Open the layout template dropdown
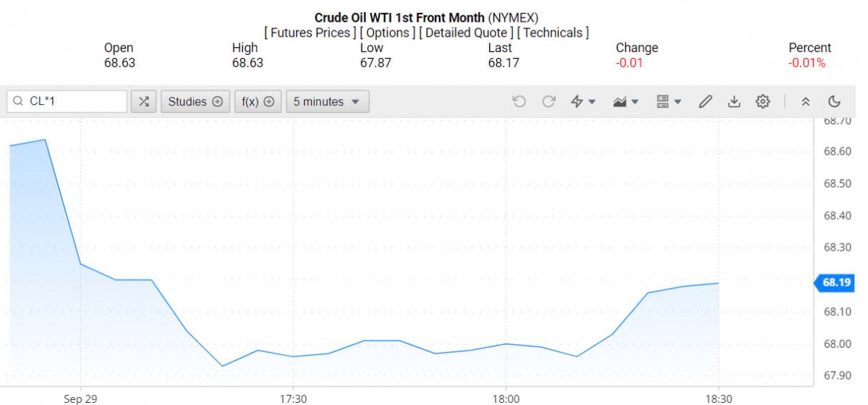Image resolution: width=868 pixels, height=405 pixels. pyautogui.click(x=668, y=102)
